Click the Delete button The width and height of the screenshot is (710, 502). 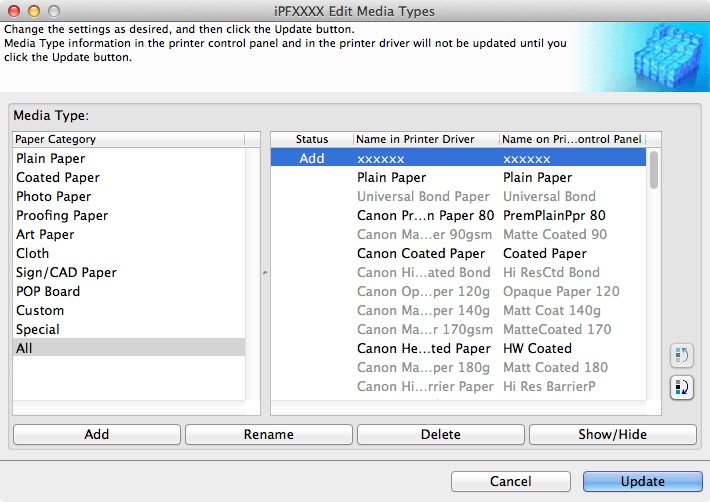click(x=441, y=435)
